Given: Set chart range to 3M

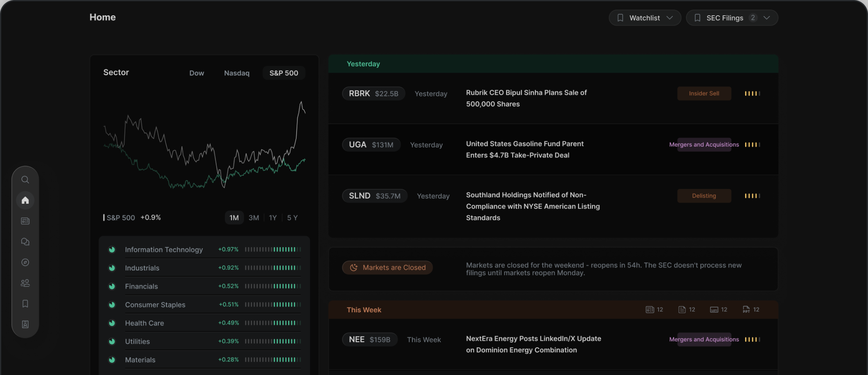Looking at the screenshot, I should pyautogui.click(x=254, y=218).
